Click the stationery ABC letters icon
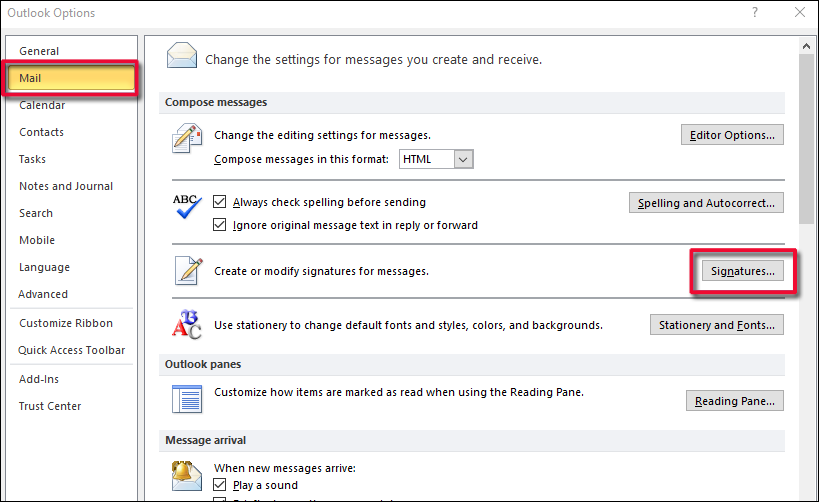Screen dimensions: 819x502 [187, 324]
